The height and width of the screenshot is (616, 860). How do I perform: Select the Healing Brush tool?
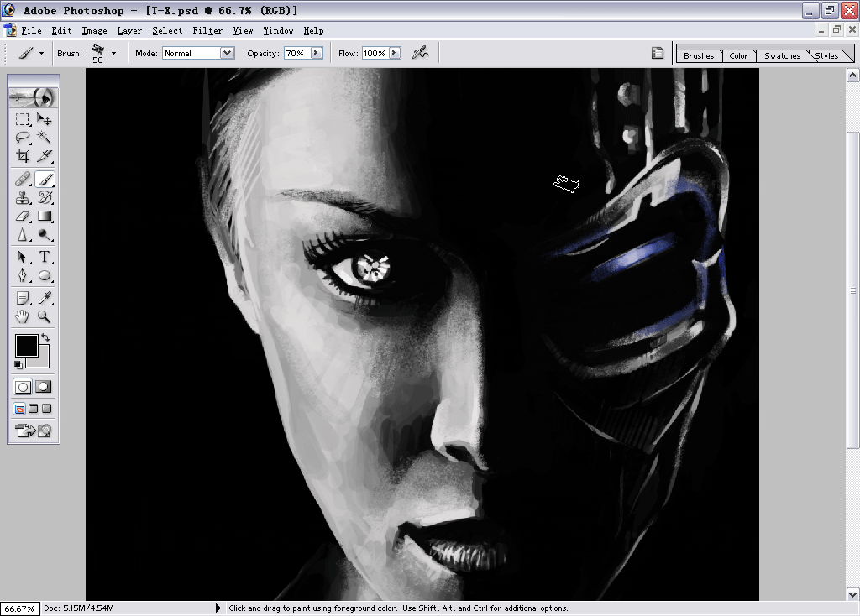(23, 180)
